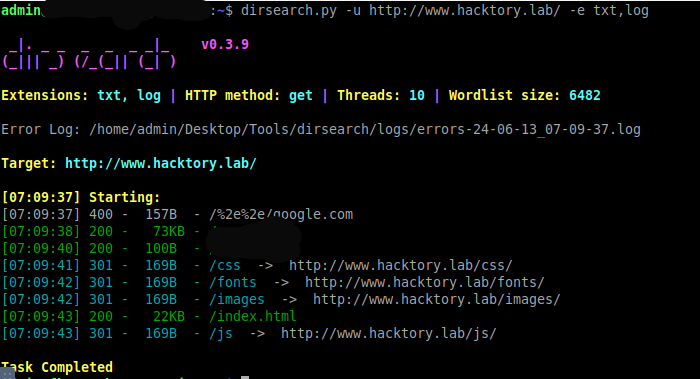
Task: Click the '-e txt,log' argument in the command
Action: click(609, 10)
